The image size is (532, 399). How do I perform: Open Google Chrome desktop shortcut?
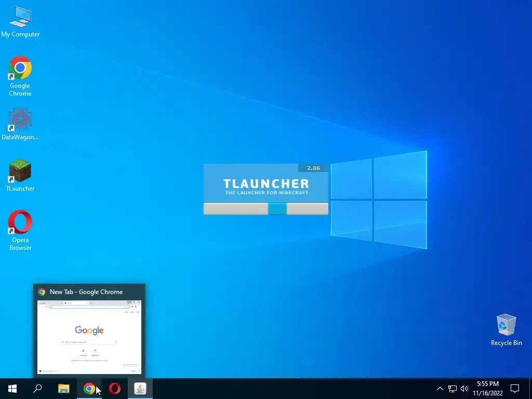(x=20, y=76)
